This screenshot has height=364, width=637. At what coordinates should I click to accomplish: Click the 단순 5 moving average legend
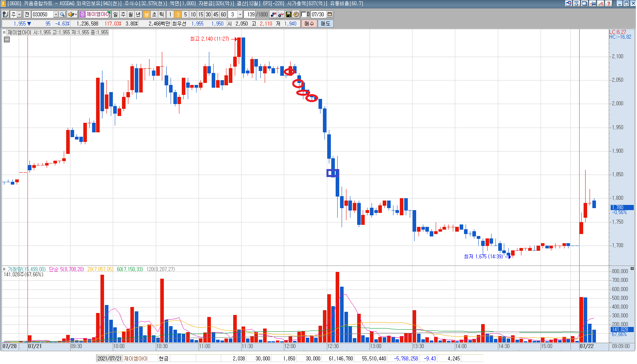(x=67, y=269)
